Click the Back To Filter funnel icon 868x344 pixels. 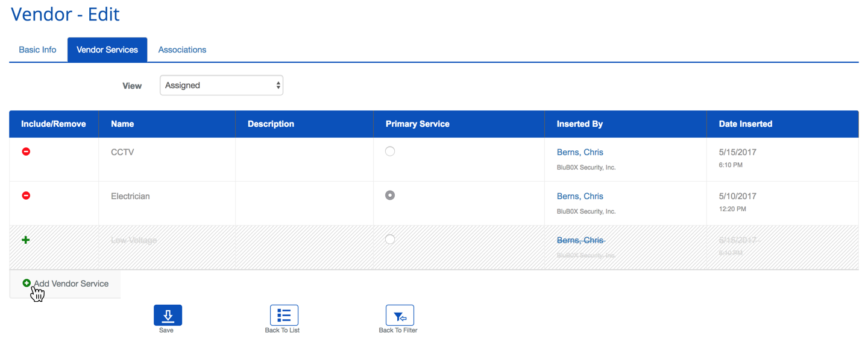point(399,315)
